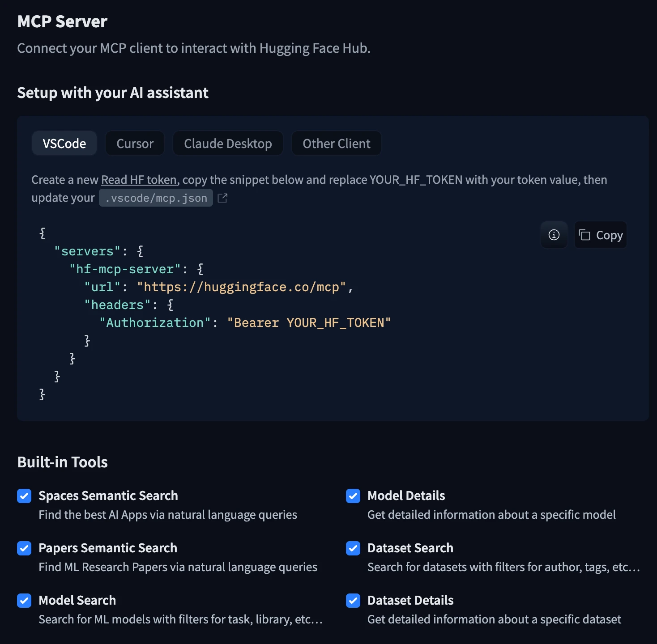Click the Copy snippet button
Image resolution: width=657 pixels, height=644 pixels.
pos(601,235)
